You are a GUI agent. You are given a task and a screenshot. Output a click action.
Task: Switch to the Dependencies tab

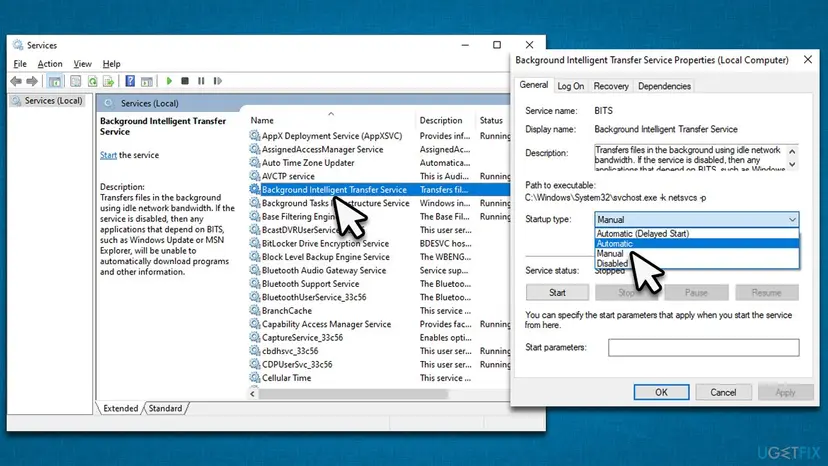tap(664, 86)
